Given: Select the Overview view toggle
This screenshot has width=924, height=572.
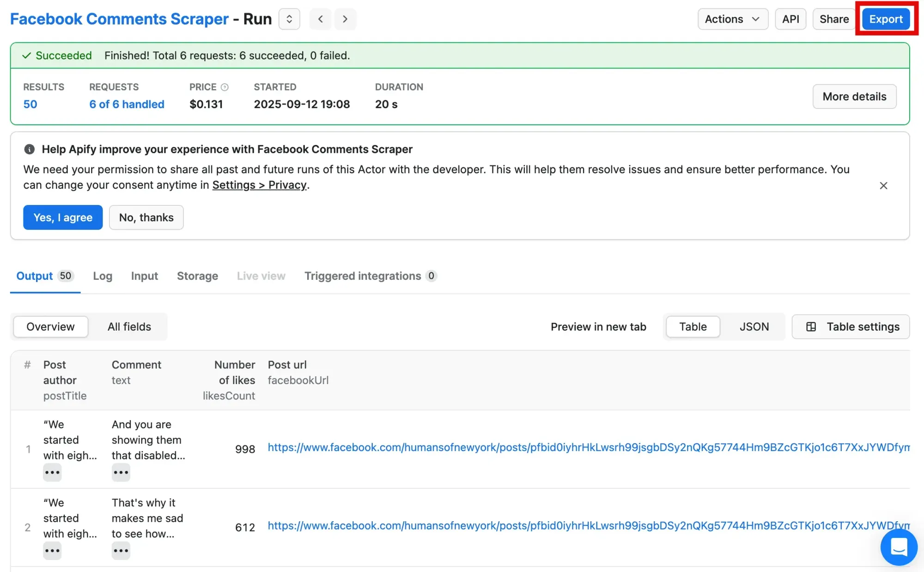Looking at the screenshot, I should [x=50, y=327].
